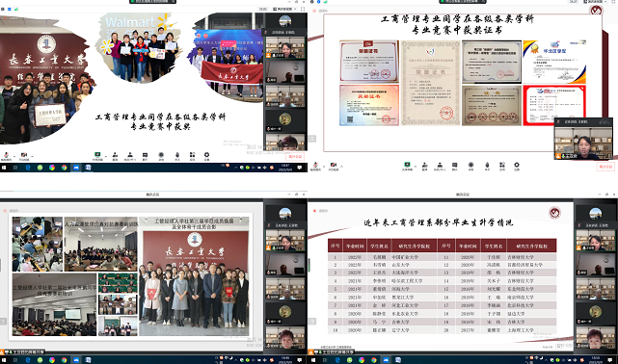Unmute microphone in the Walmart slide meeting window

[6, 155]
